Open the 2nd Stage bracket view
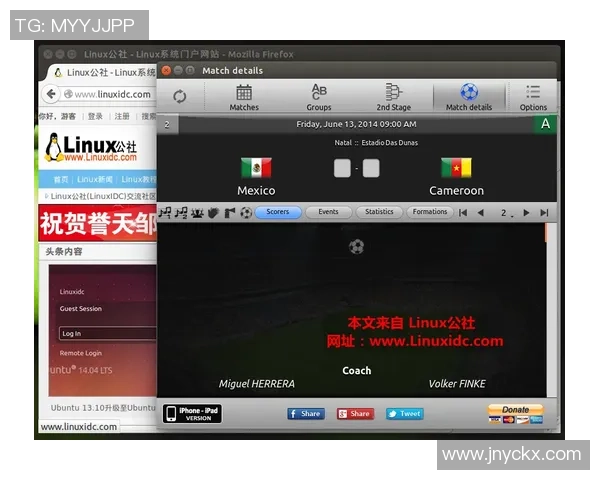Image resolution: width=600 pixels, height=480 pixels. click(x=393, y=98)
